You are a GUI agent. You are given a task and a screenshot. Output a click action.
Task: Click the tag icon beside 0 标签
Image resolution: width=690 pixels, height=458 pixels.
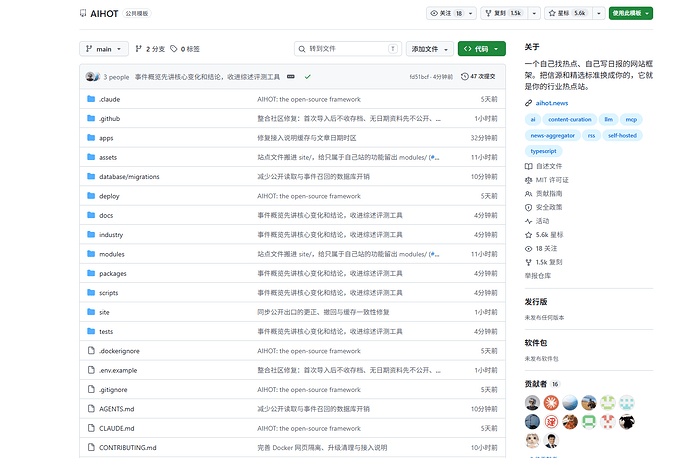point(174,49)
